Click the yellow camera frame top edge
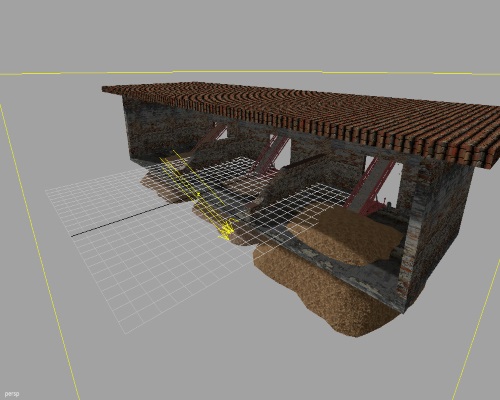Viewport: 500px width, 400px height. point(250,72)
